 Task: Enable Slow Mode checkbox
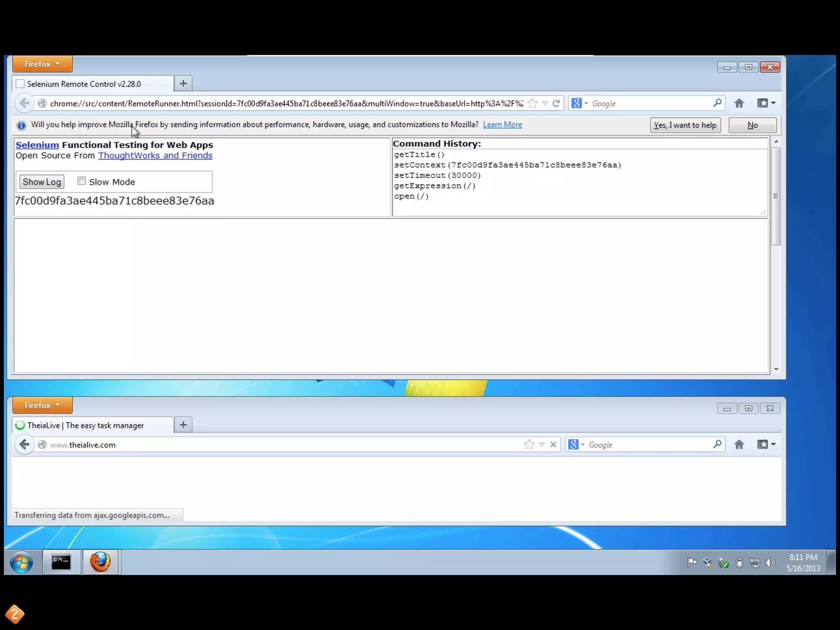(x=82, y=181)
